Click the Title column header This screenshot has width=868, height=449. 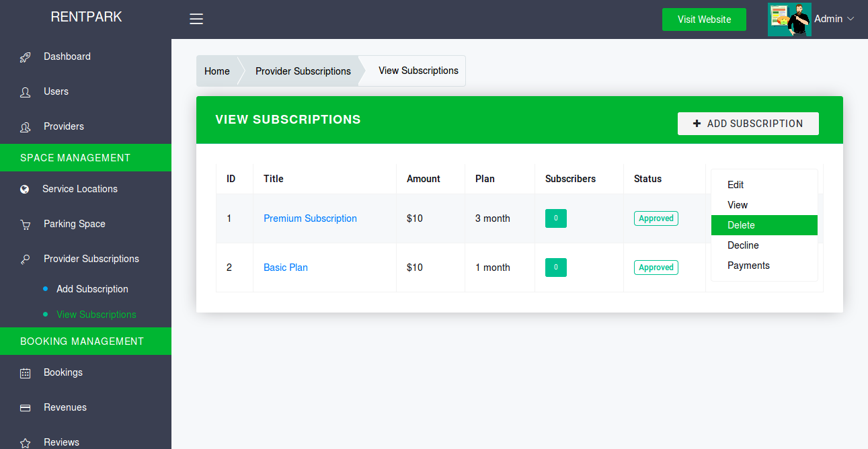pyautogui.click(x=274, y=179)
